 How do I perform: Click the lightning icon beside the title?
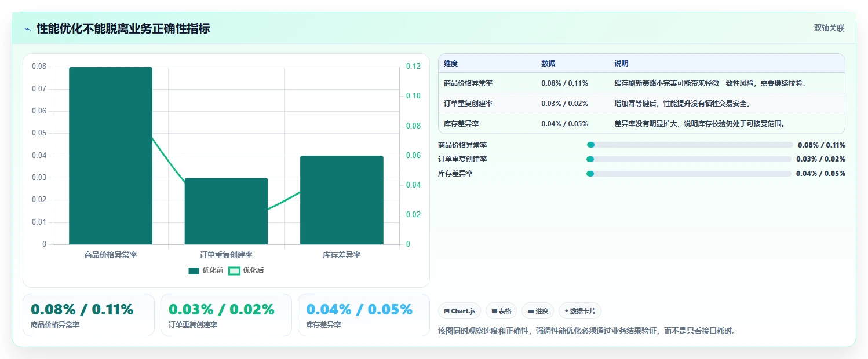[27, 28]
